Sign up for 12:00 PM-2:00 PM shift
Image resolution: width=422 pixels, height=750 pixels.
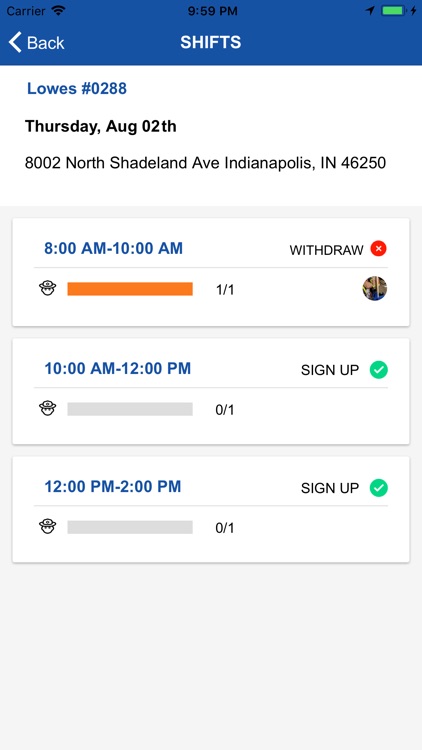[x=344, y=488]
